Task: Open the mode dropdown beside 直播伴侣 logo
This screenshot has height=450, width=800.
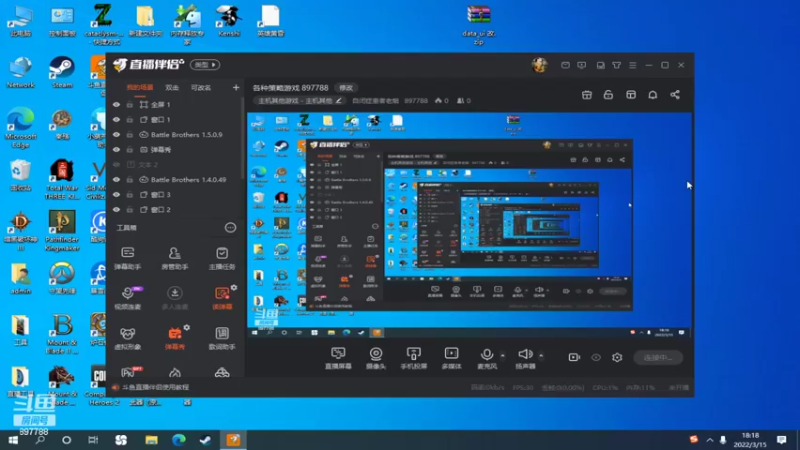Action: (205, 65)
